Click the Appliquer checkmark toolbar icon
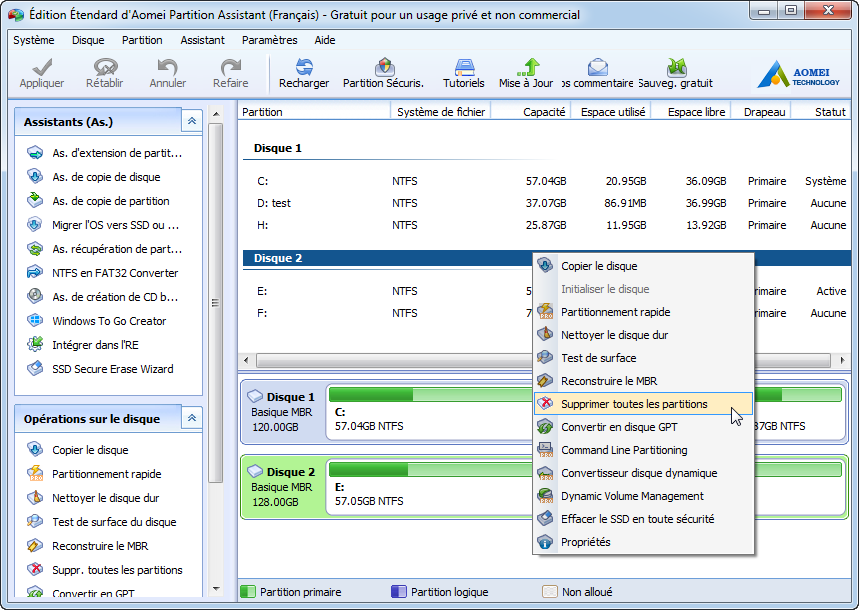The image size is (859, 610). click(x=42, y=67)
